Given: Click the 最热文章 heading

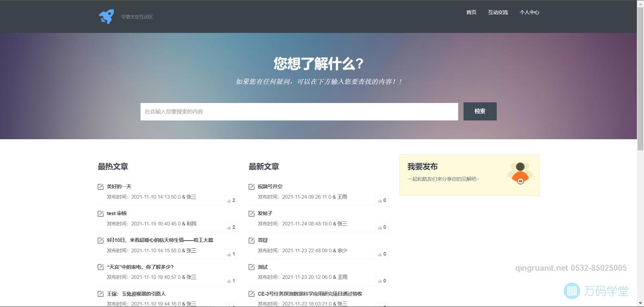Looking at the screenshot, I should tap(113, 167).
